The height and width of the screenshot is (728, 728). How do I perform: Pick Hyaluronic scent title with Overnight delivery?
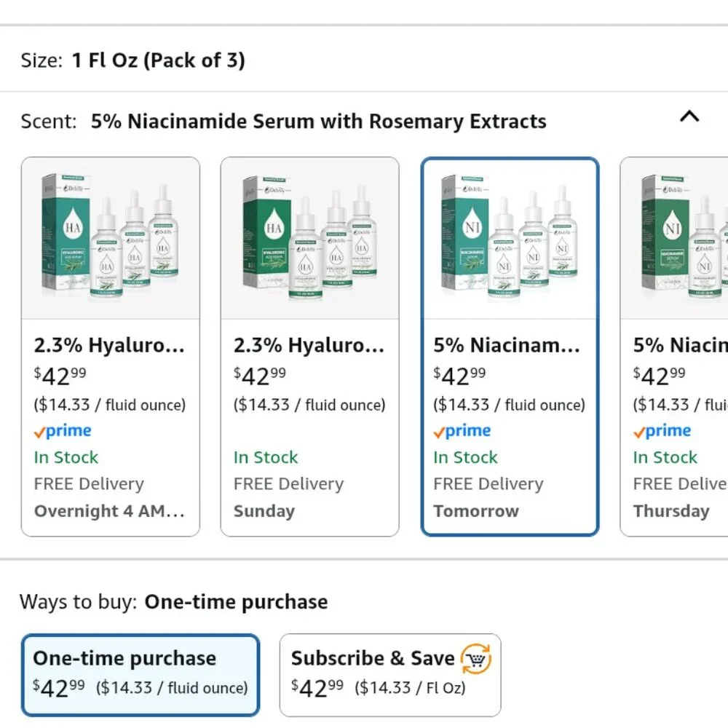109,345
